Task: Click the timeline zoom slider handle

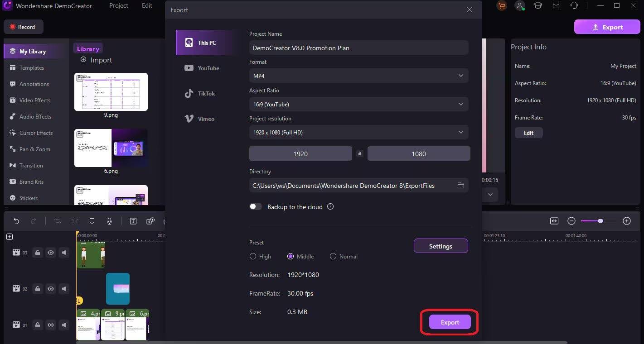Action: point(600,221)
